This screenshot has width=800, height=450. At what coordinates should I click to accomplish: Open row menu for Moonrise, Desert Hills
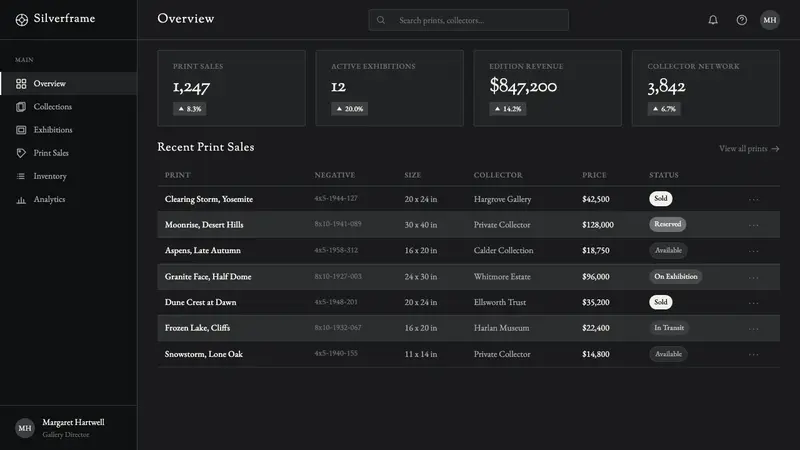pyautogui.click(x=754, y=225)
